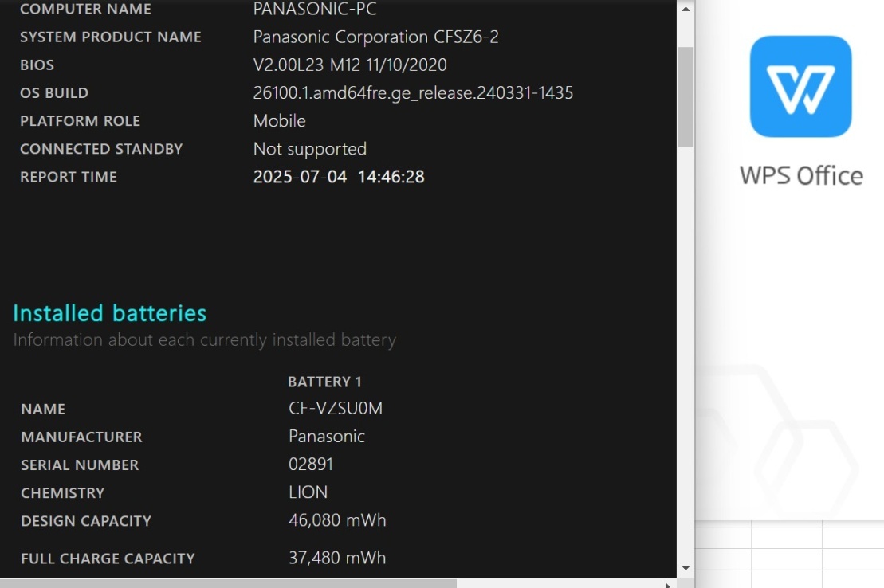Click the horizontal scrollbar right arrow
Screen dimensions: 884x588
pyautogui.click(x=667, y=585)
